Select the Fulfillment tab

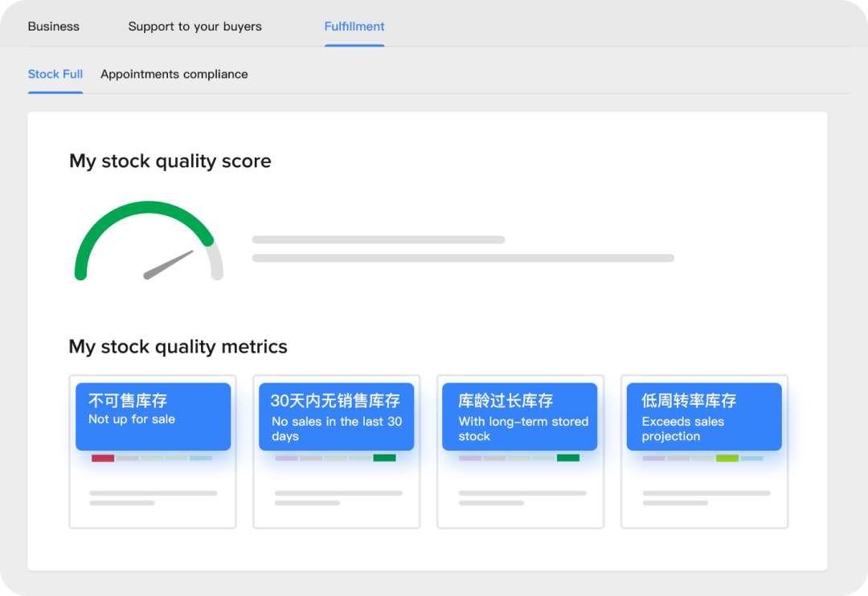coord(354,27)
